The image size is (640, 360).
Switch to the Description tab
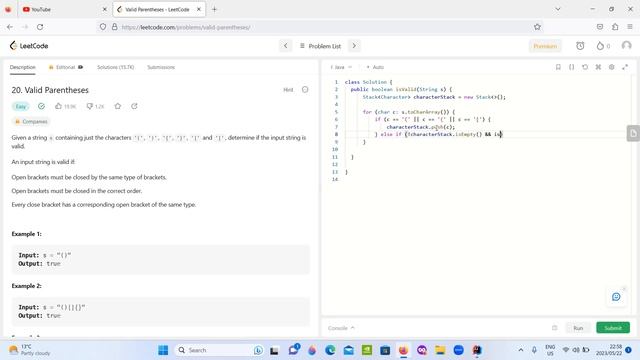pos(23,67)
